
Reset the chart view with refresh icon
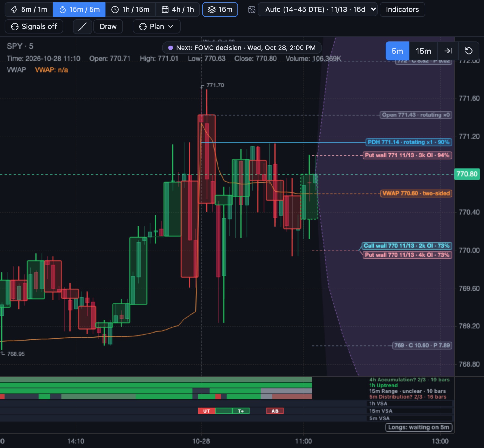pyautogui.click(x=469, y=51)
